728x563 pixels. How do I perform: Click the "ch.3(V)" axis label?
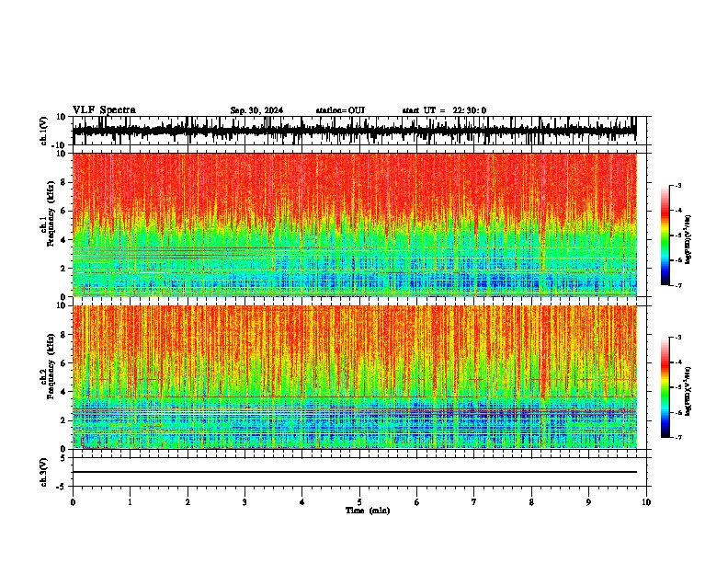pyautogui.click(x=44, y=473)
